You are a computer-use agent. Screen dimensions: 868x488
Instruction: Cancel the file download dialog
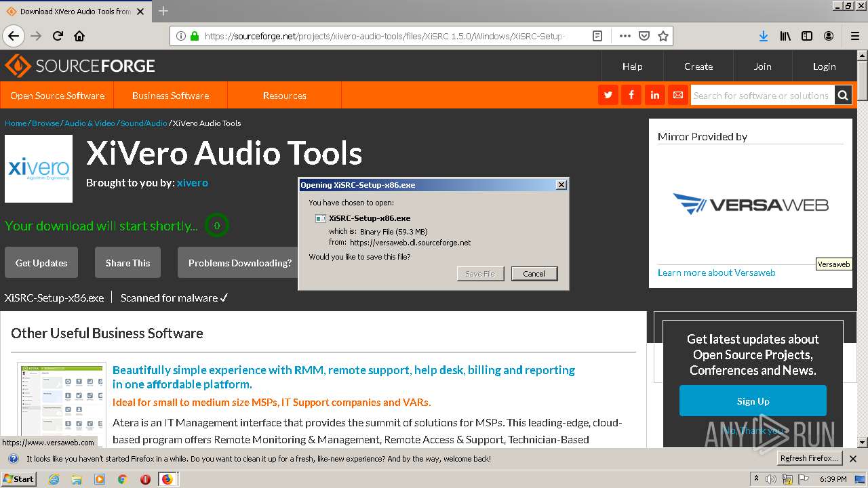534,274
